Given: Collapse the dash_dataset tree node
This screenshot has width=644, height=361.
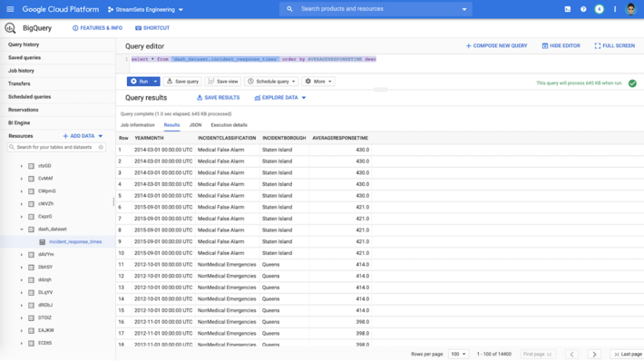Looking at the screenshot, I should tap(22, 229).
